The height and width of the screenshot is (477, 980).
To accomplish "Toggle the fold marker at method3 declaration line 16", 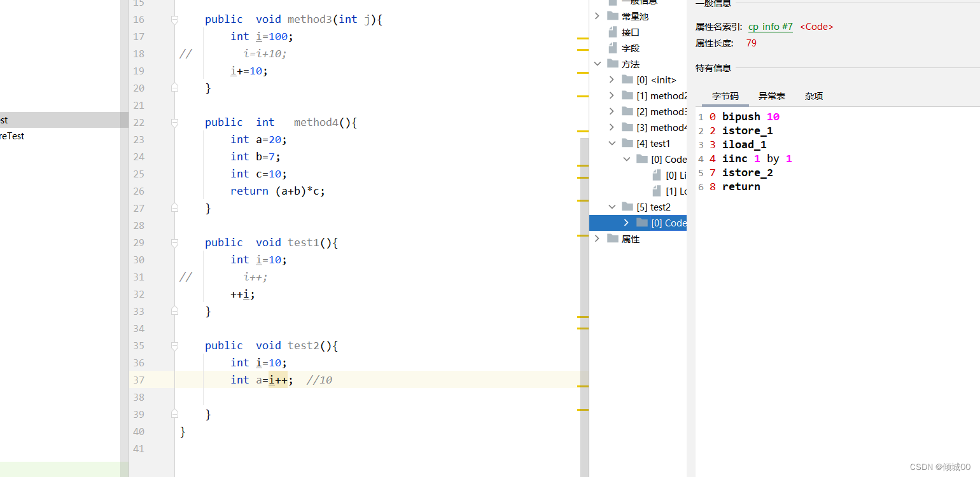I will point(174,20).
